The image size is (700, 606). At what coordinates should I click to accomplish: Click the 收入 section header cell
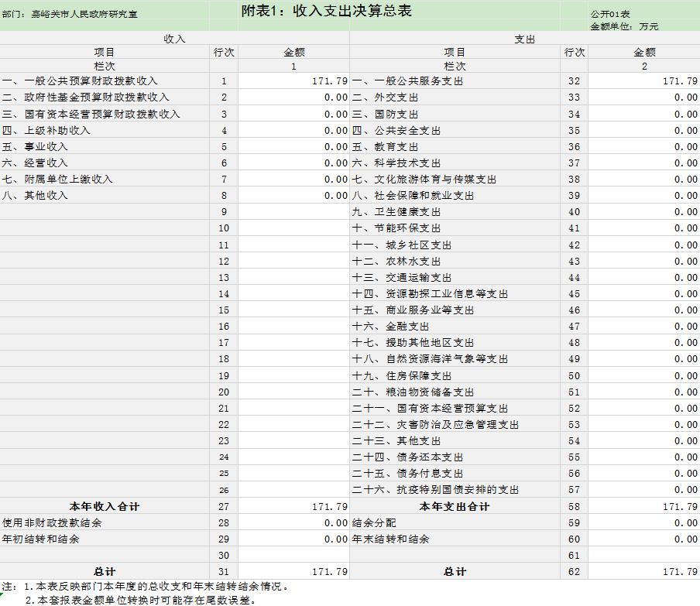[x=174, y=39]
